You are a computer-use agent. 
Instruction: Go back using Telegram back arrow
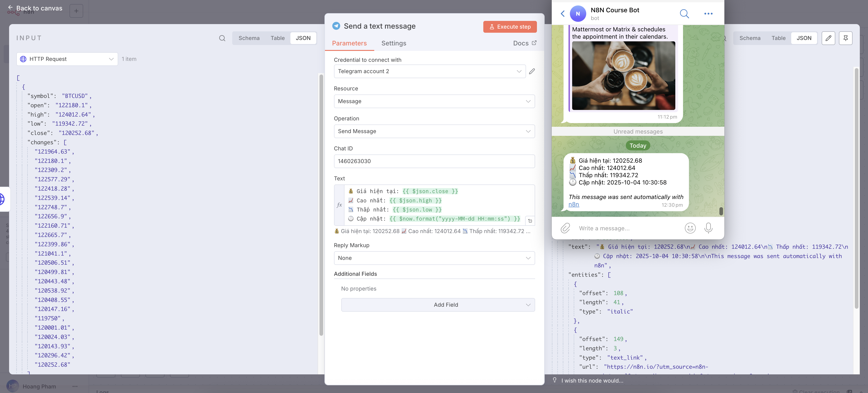(x=562, y=13)
